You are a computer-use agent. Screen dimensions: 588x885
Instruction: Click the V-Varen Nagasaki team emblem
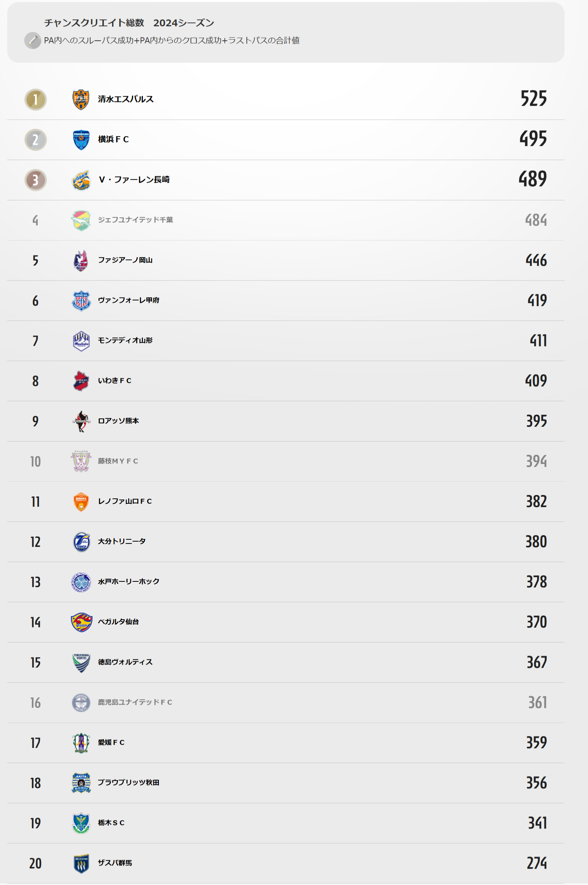tap(81, 180)
